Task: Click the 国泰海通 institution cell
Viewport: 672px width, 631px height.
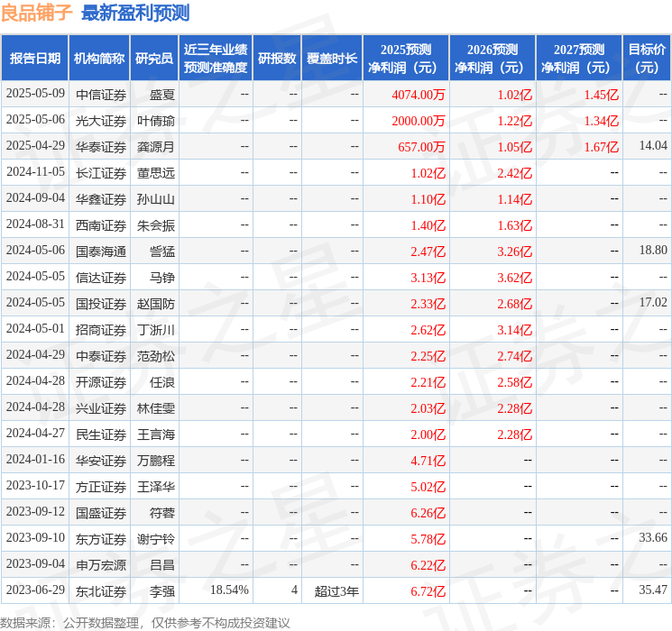Action: tap(101, 251)
